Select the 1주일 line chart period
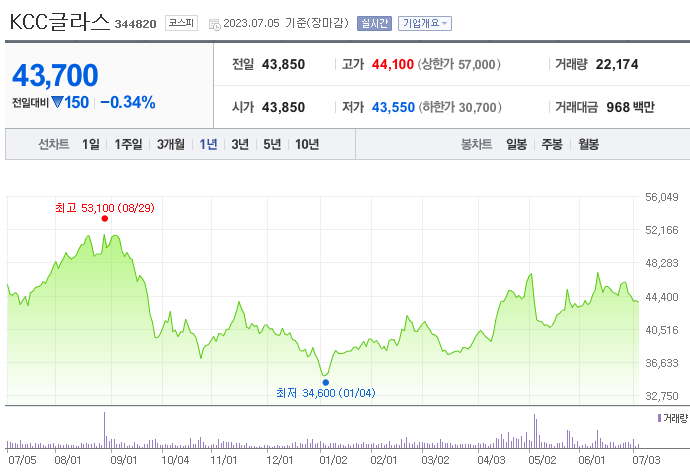 click(128, 144)
